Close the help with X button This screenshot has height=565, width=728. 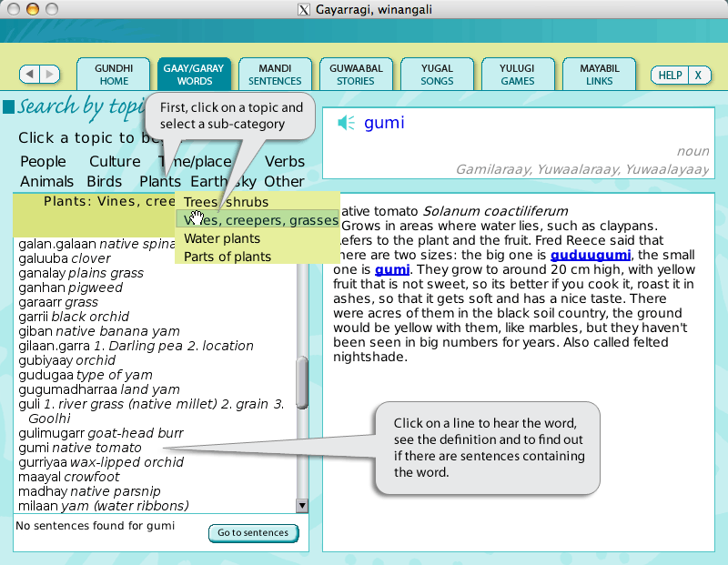[698, 76]
